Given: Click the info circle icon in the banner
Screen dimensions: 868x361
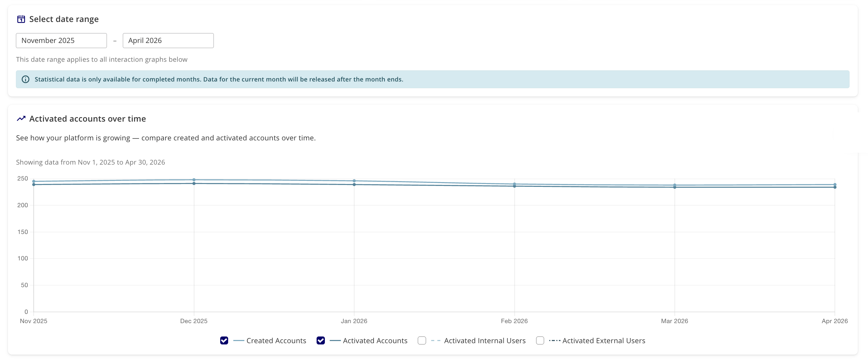Looking at the screenshot, I should pyautogui.click(x=25, y=80).
